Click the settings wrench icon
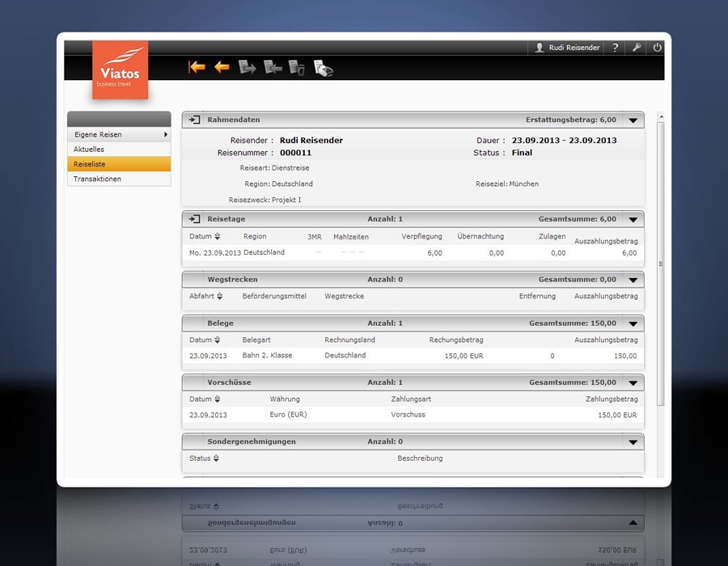This screenshot has height=566, width=728. tap(636, 48)
